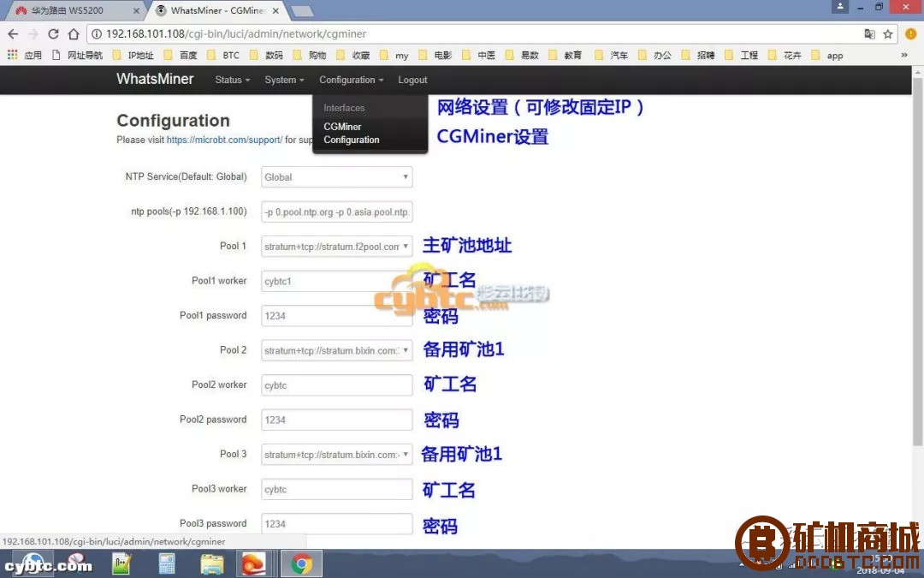Open the microbt.com support link

224,140
